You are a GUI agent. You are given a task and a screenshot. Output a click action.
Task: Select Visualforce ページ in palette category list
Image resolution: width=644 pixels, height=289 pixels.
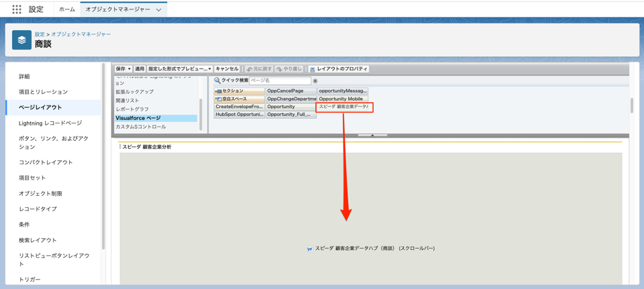tap(138, 118)
